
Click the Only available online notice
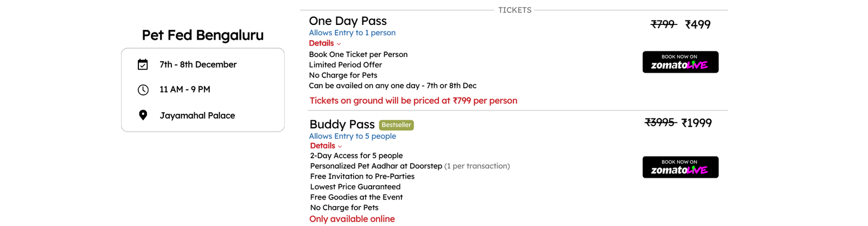[x=352, y=219]
